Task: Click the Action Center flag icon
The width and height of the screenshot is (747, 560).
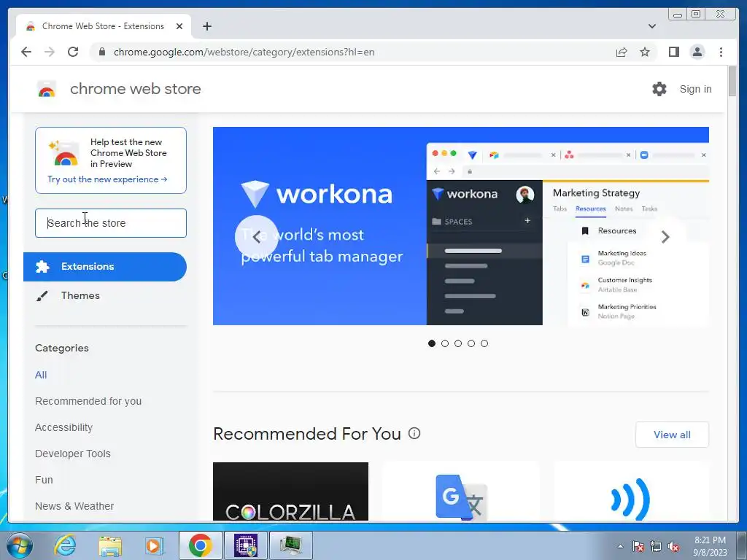Action: [x=638, y=546]
